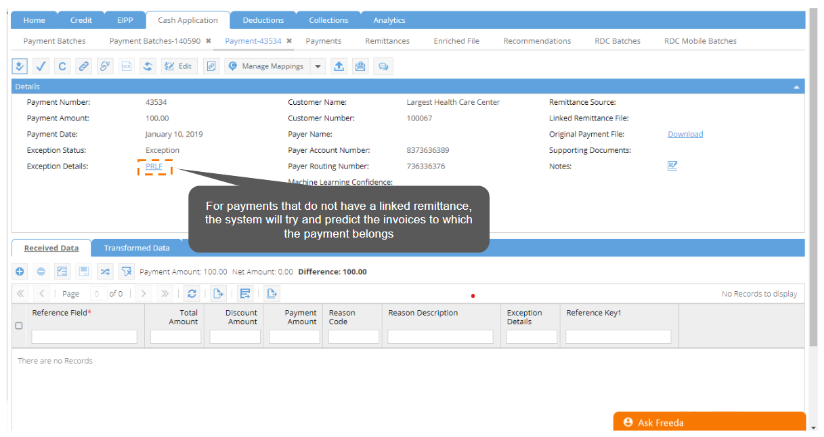This screenshot has height=437, width=824.
Task: Click the vertical scrollbar on the right
Action: click(x=814, y=179)
